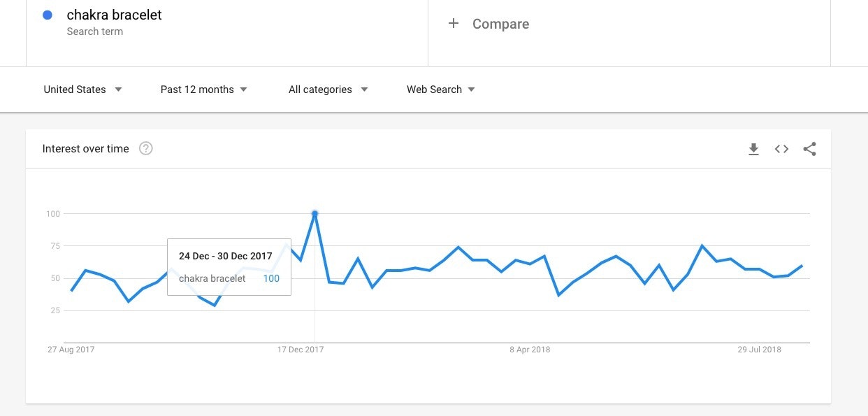Click the plus icon beside Compare
Screen dimensions: 868x416
pos(454,24)
